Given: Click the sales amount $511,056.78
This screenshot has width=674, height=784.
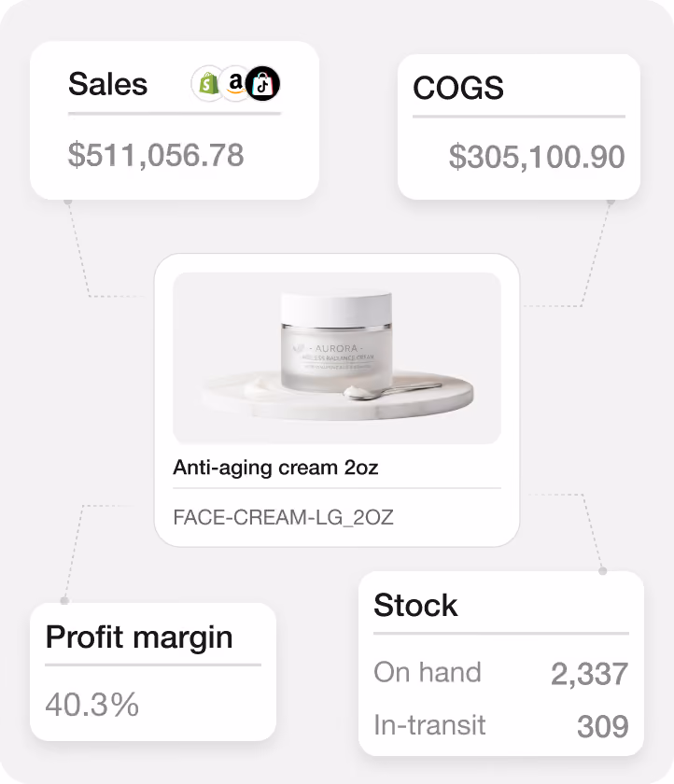Looking at the screenshot, I should pos(156,155).
